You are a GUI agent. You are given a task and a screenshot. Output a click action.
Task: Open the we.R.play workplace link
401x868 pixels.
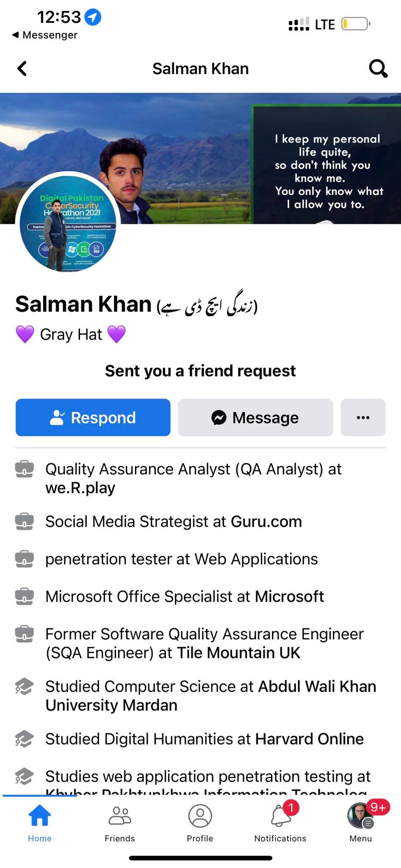[80, 488]
